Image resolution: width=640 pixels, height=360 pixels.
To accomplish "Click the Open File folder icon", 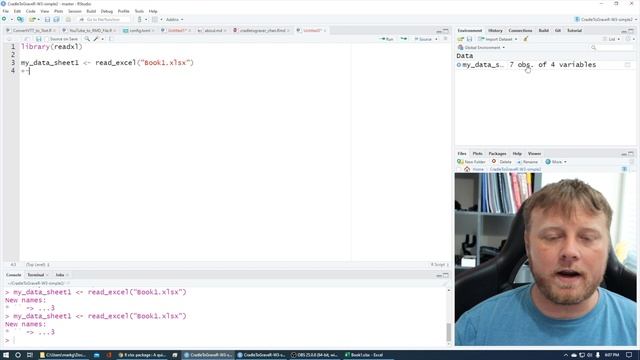I will click(32, 19).
